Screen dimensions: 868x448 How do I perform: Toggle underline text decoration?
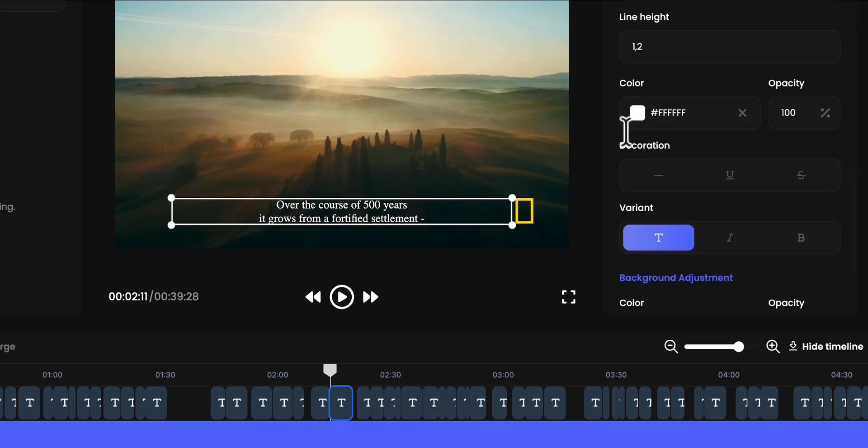(730, 175)
